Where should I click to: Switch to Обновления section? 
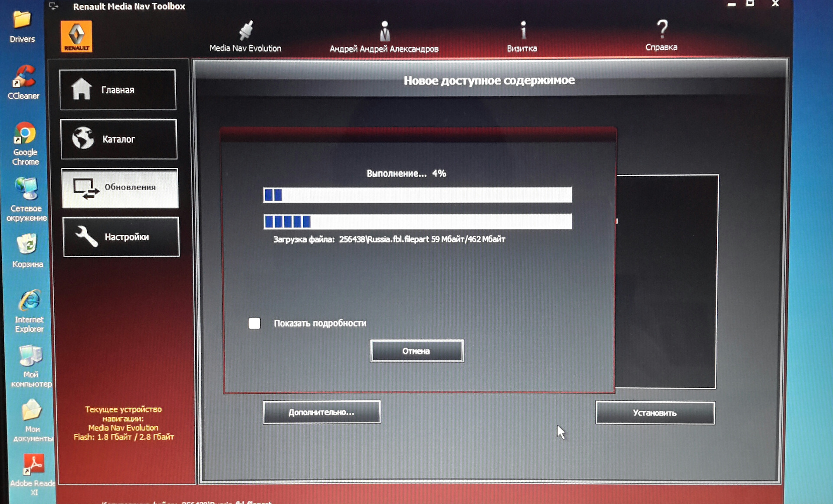pos(120,188)
